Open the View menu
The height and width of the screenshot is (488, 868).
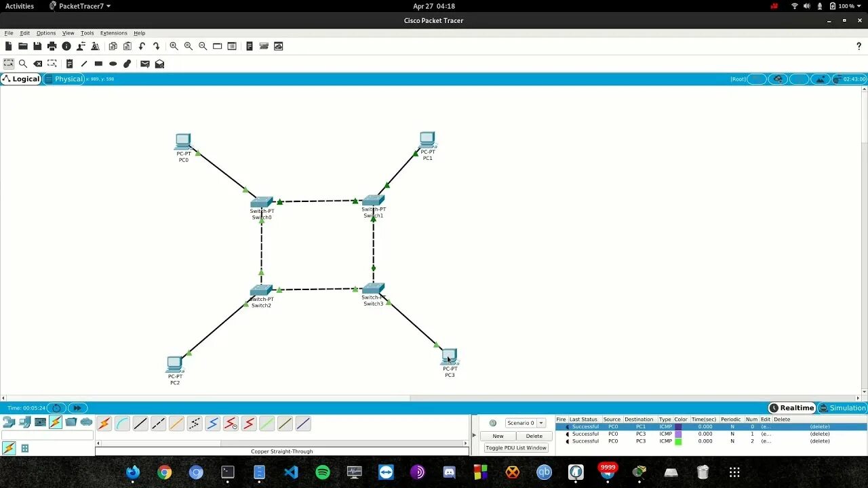[68, 33]
